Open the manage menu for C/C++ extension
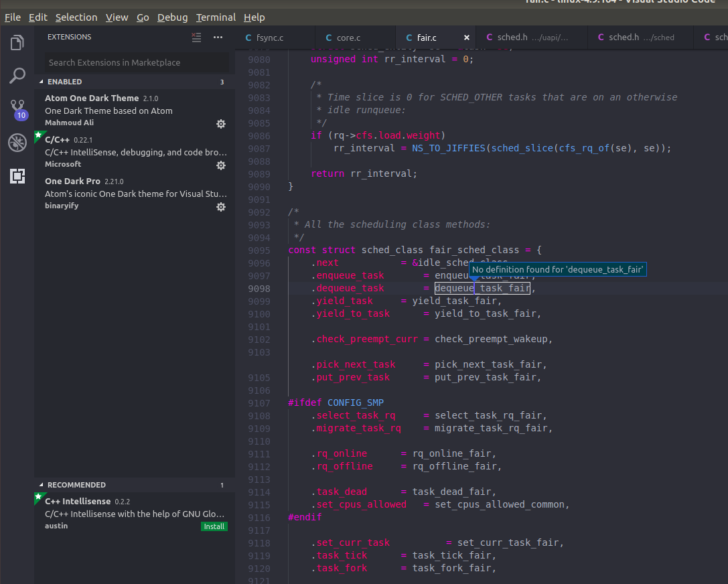This screenshot has width=728, height=584. click(x=221, y=165)
